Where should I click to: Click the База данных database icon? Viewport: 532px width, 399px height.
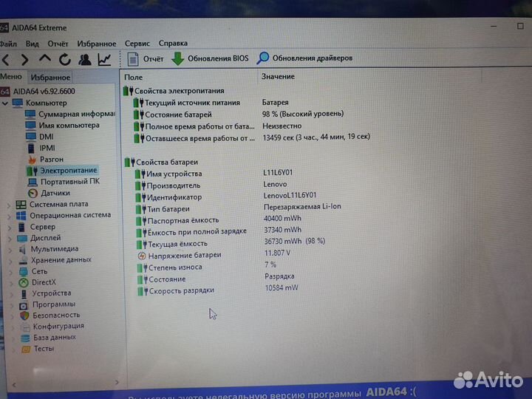tap(25, 338)
